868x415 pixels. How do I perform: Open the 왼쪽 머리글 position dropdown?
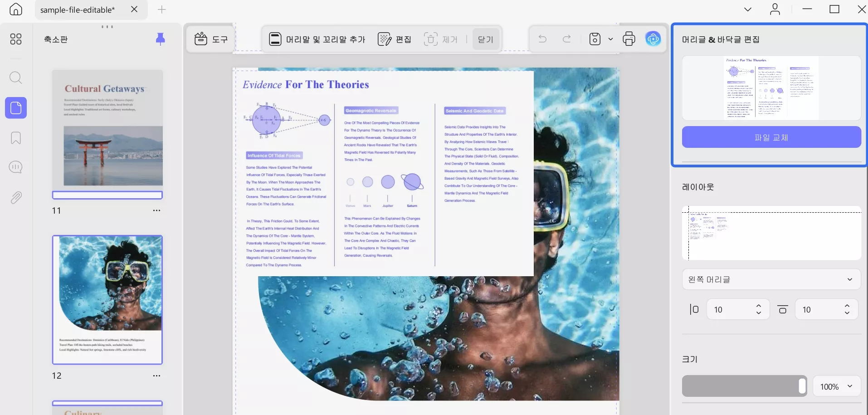click(x=771, y=279)
